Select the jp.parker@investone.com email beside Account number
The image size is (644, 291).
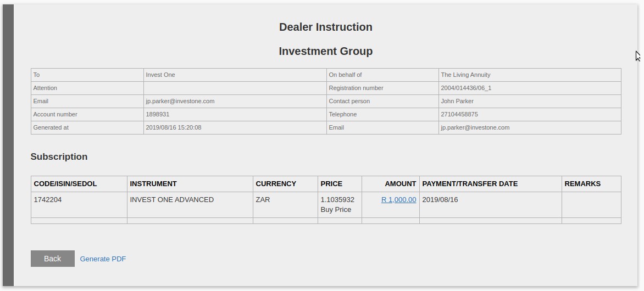pyautogui.click(x=180, y=101)
